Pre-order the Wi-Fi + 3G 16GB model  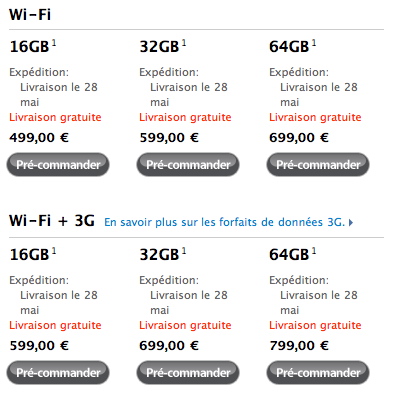tap(58, 372)
